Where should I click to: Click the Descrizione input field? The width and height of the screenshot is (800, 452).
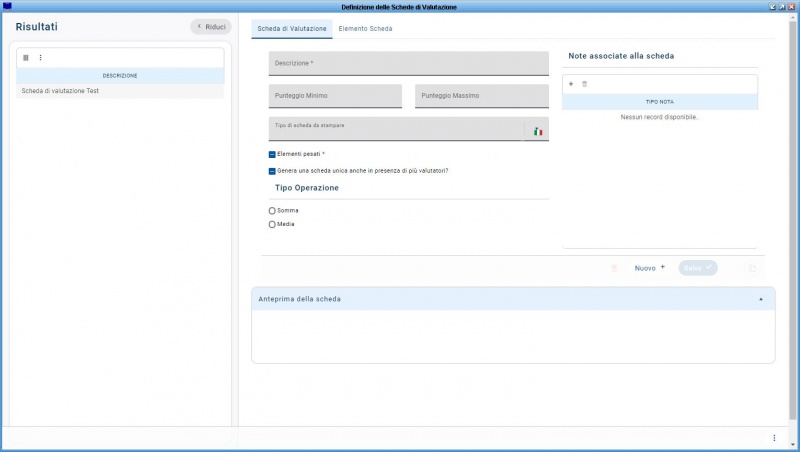click(408, 64)
